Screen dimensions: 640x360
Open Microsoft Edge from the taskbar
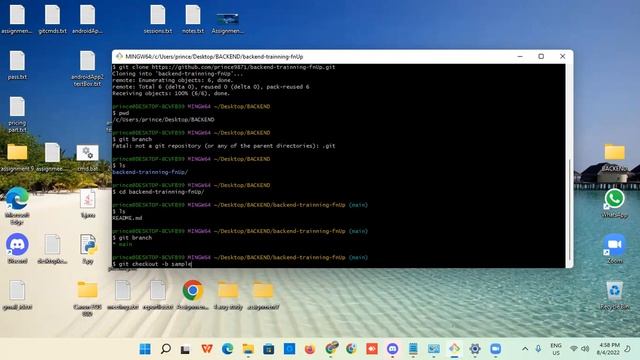(x=228, y=349)
